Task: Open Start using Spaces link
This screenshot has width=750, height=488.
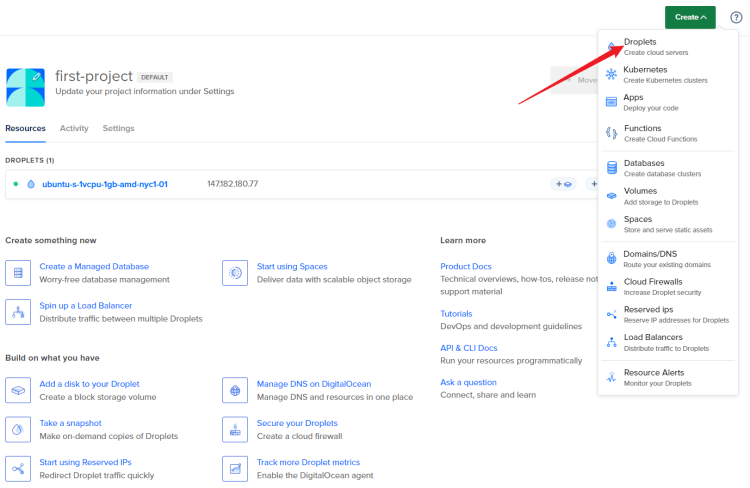Action: [x=292, y=266]
